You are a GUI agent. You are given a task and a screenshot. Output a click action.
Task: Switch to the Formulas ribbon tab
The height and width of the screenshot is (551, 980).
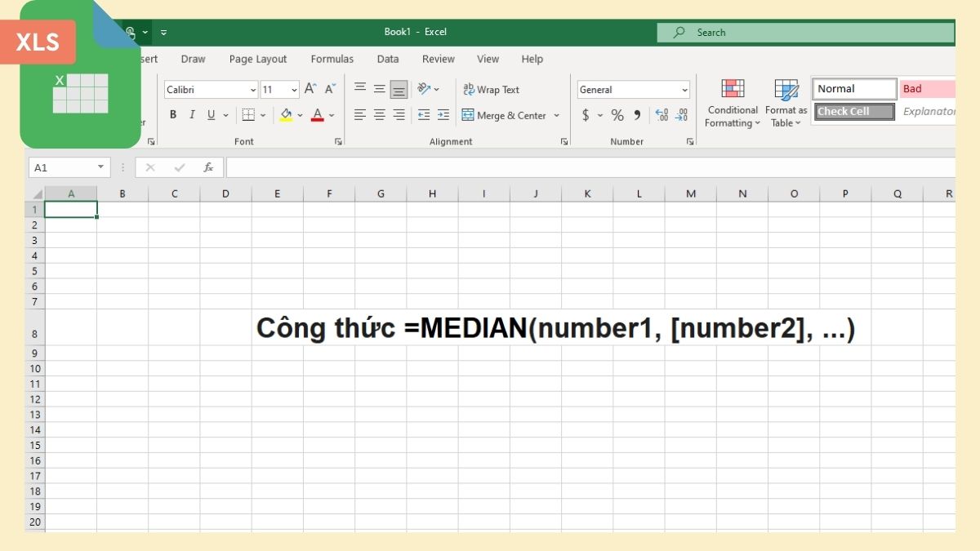(x=332, y=59)
